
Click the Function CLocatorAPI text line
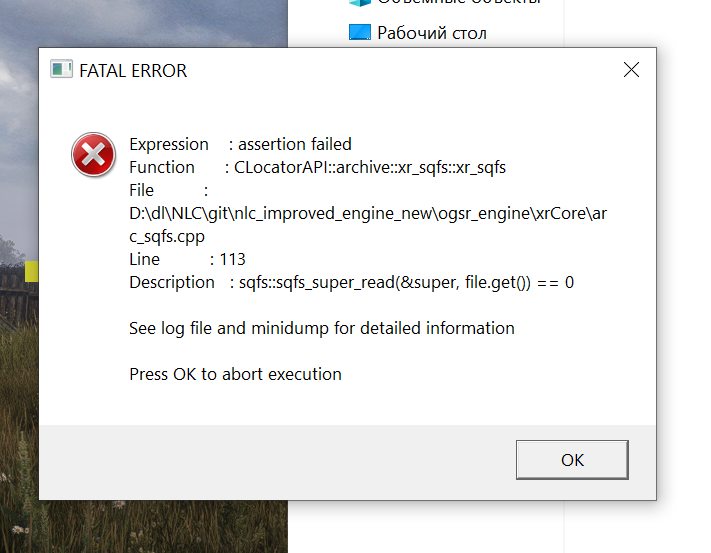point(317,167)
